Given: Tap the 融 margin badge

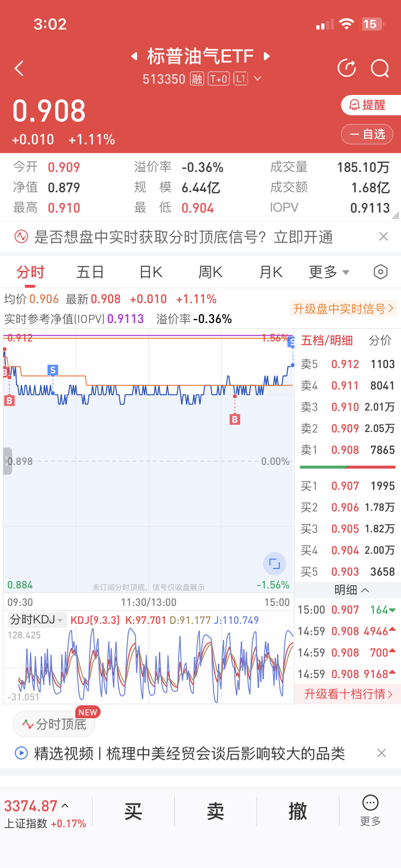Looking at the screenshot, I should (x=197, y=79).
